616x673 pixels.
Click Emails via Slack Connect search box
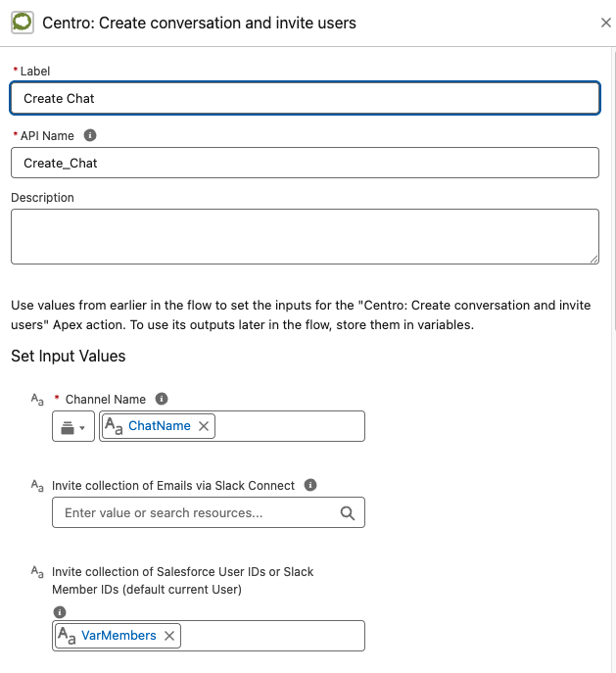(209, 512)
